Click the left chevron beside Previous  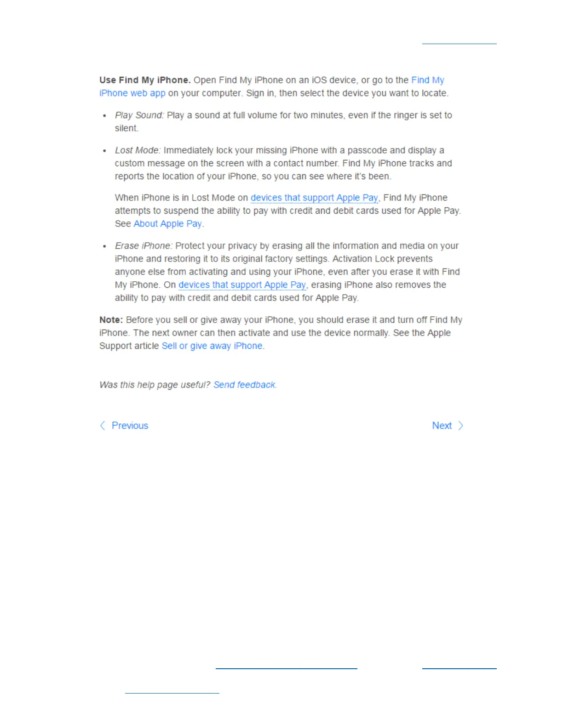tap(103, 426)
